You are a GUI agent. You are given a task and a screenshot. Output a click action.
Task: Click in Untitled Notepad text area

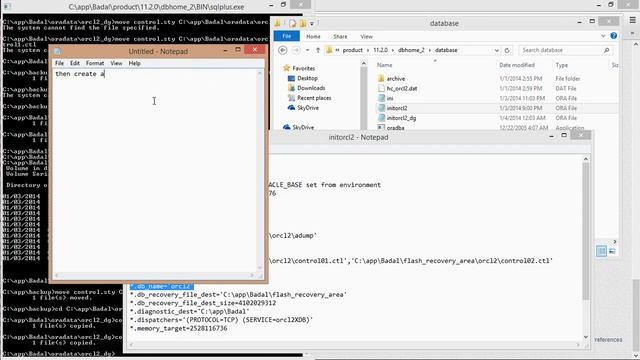click(155, 171)
